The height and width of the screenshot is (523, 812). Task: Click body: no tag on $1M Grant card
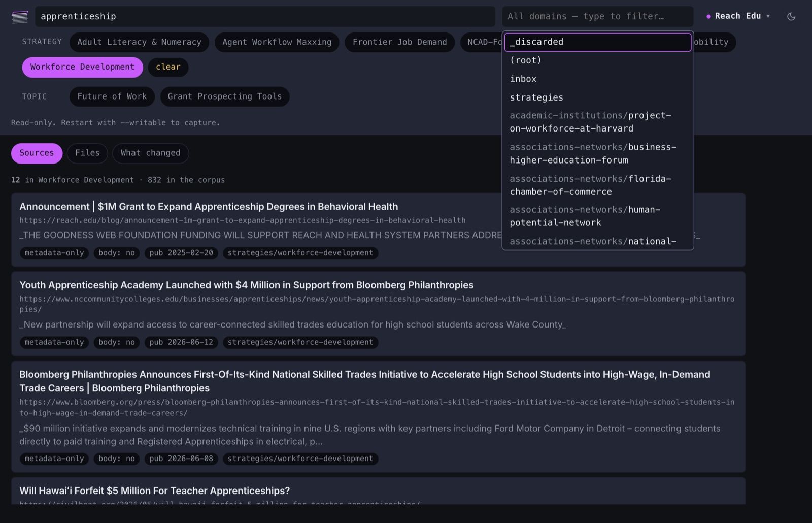tap(117, 253)
